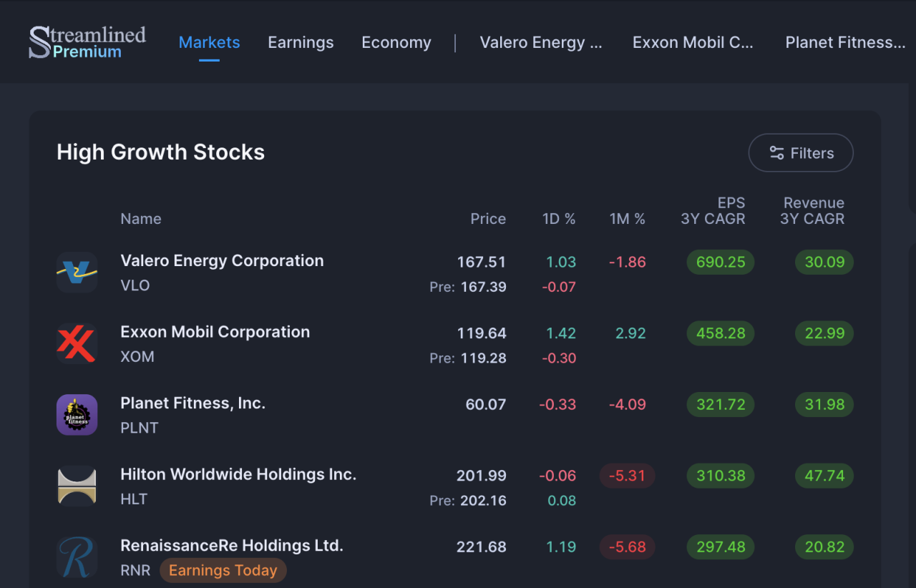916x588 pixels.
Task: Click Valero's -1.86 one-month change
Action: 628,262
